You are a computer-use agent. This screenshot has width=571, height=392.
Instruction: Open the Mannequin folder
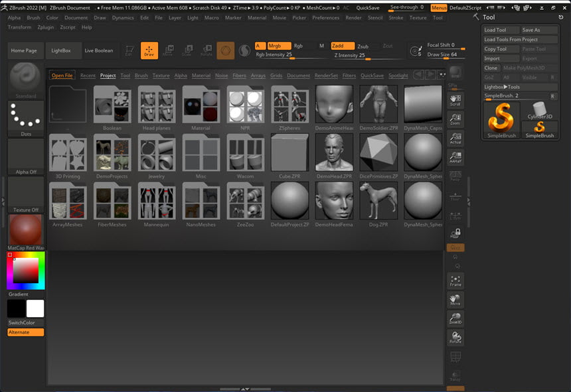(157, 201)
